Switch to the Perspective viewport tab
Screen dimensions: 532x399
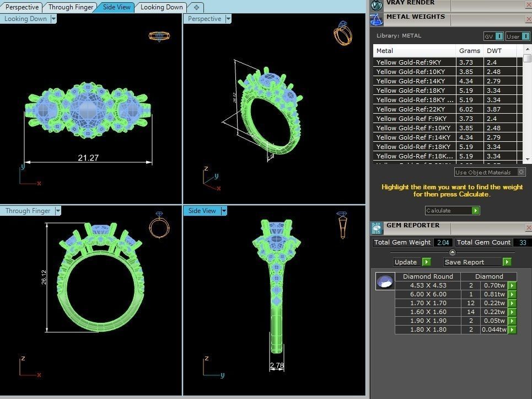point(22,7)
